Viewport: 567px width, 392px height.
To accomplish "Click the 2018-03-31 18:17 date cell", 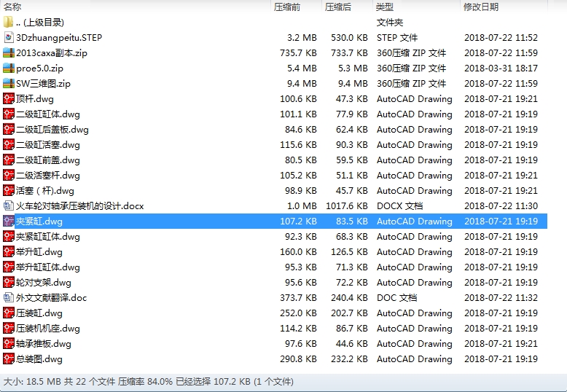I will coord(501,68).
